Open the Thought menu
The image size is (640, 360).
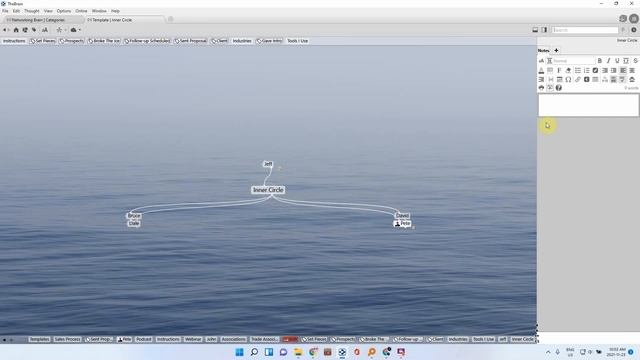(31, 11)
